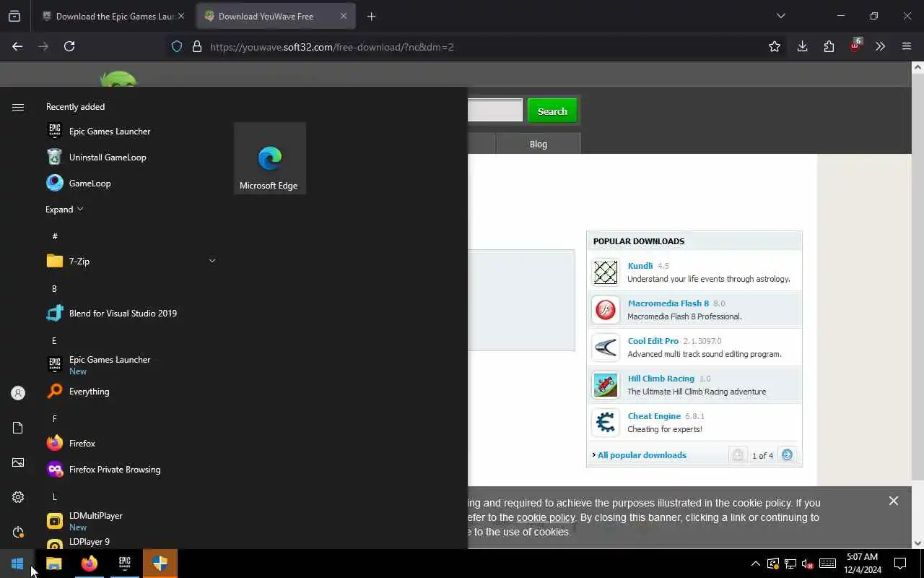Close the Download YouWave Free tab
Screen dimensions: 924x578
344,16
